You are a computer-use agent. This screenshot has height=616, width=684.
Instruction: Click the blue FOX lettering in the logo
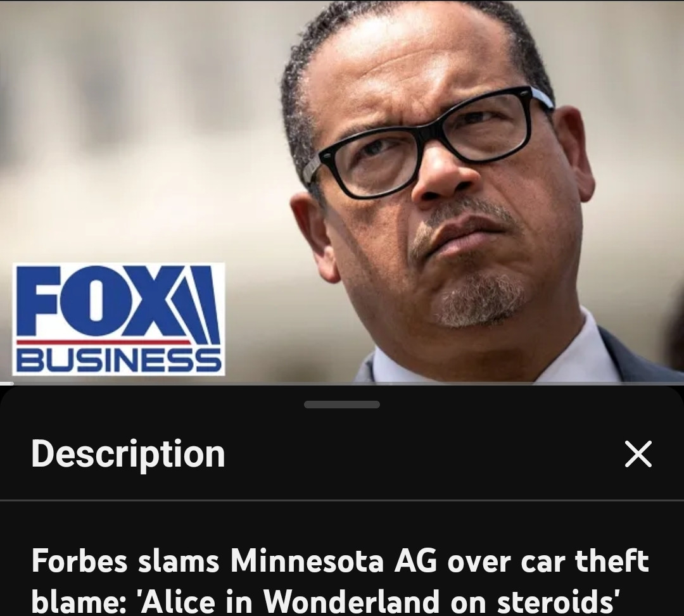[94, 301]
